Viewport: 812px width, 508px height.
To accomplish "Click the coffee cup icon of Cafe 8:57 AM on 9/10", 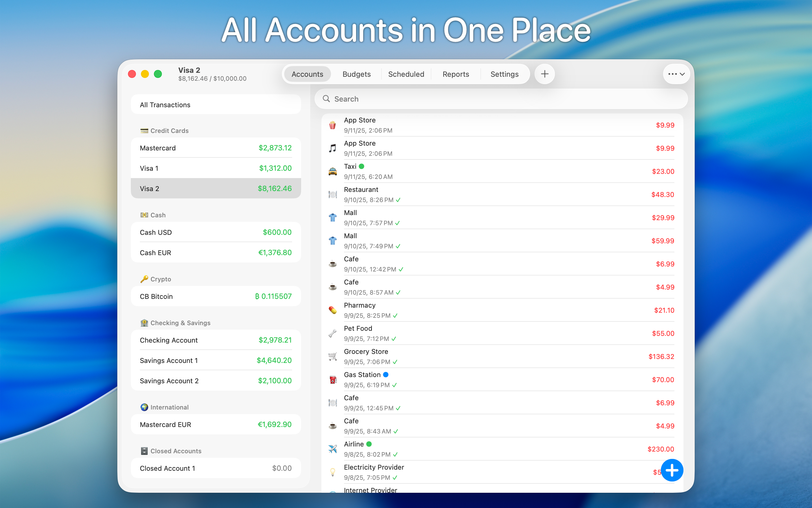I will coord(332,287).
